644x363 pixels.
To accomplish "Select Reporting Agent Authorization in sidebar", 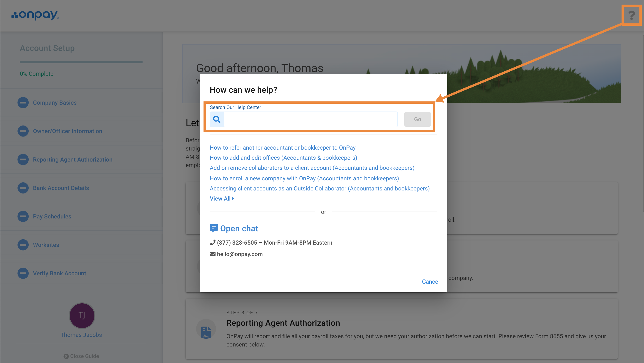I will [73, 159].
